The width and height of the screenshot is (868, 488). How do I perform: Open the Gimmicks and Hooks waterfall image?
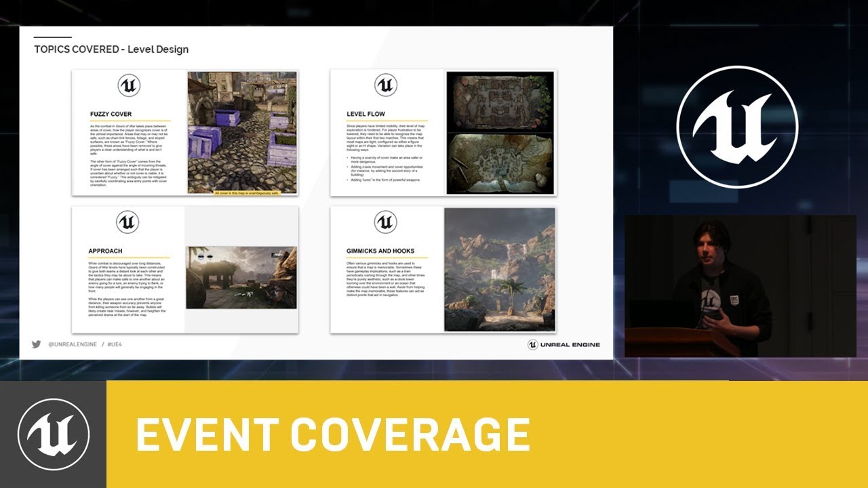click(x=500, y=270)
